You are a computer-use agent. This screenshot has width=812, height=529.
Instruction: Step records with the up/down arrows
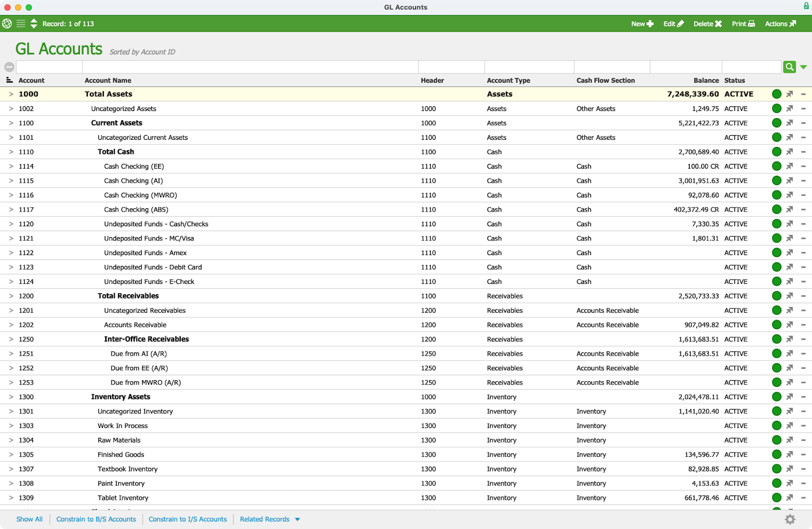click(x=34, y=24)
